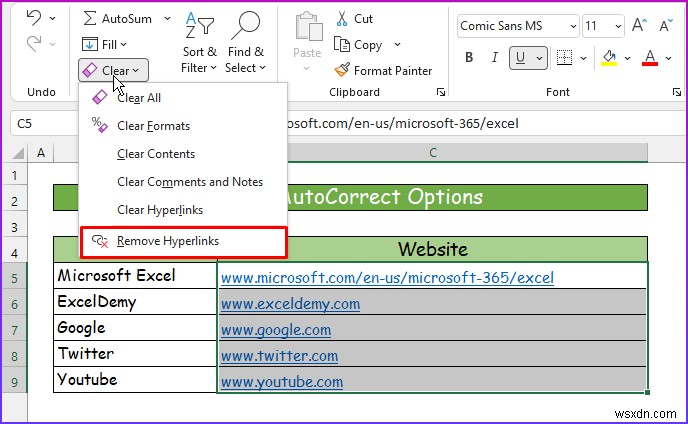Viewport: 688px width, 424px height.
Task: Choose Clear Formats from the menu
Action: pos(183,126)
